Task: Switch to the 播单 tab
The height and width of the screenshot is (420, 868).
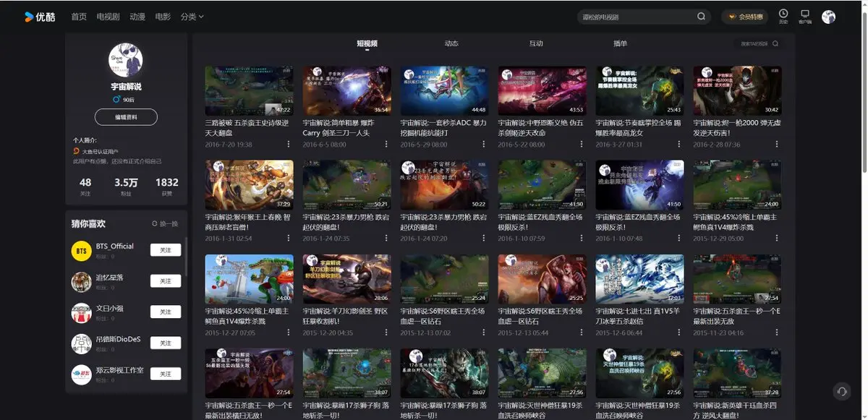Action: pos(620,43)
